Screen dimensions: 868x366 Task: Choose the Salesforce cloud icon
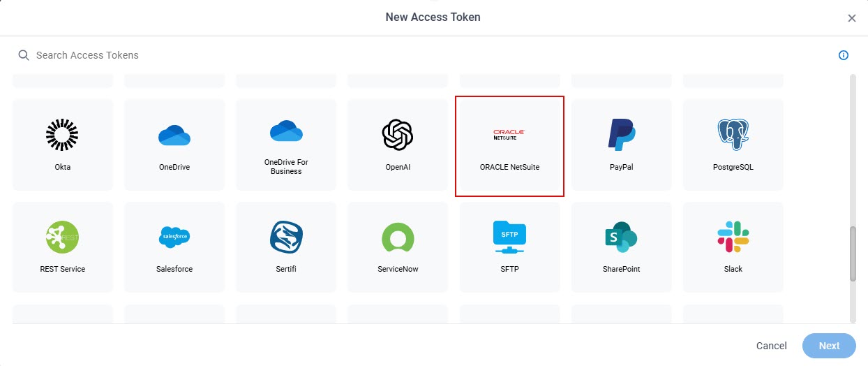pos(174,237)
